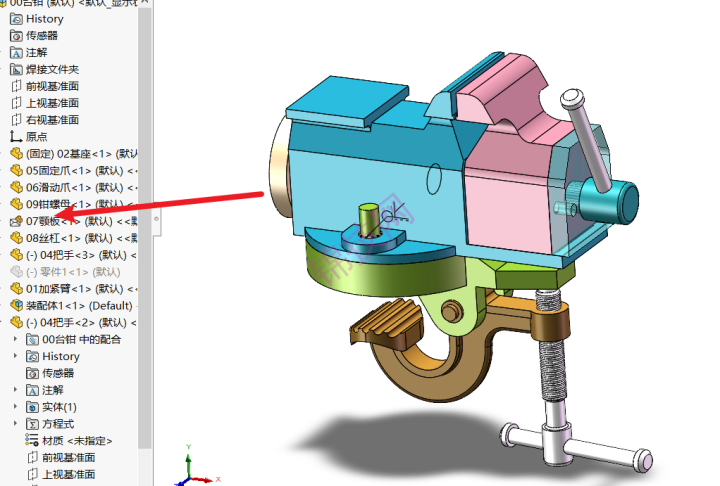Image resolution: width=720 pixels, height=486 pixels.
Task: Click the 右视基准面 plane icon
Action: pyautogui.click(x=16, y=120)
